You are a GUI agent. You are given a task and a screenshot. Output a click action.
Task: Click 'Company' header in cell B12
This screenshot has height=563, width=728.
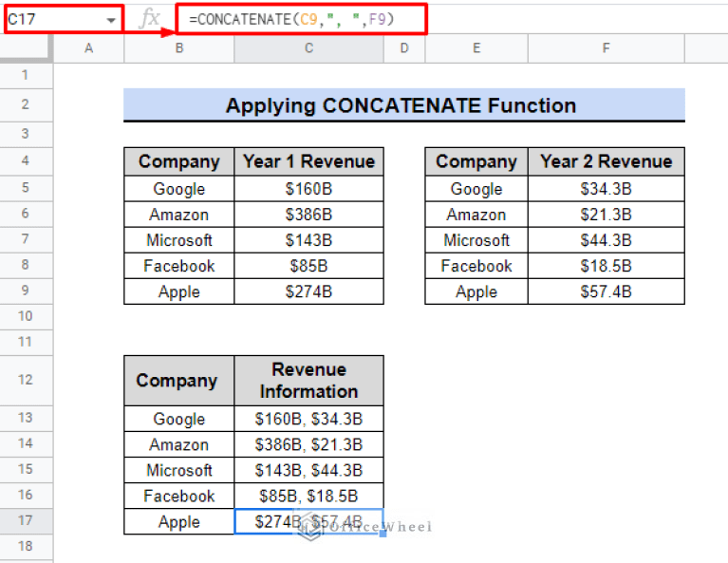179,381
